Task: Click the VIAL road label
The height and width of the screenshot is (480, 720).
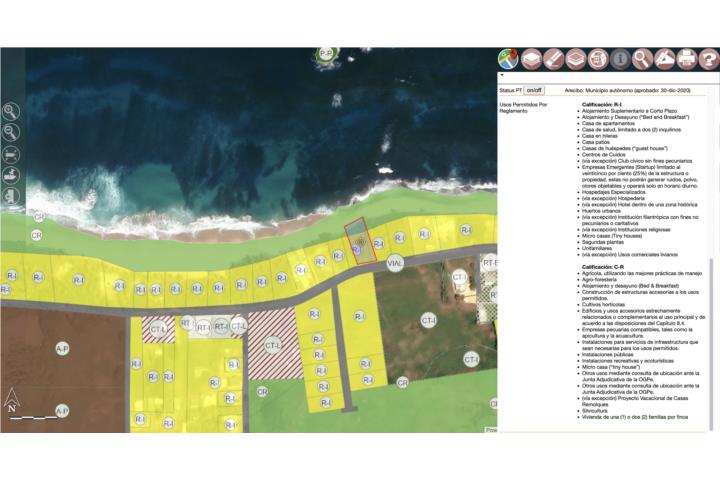Action: (395, 264)
